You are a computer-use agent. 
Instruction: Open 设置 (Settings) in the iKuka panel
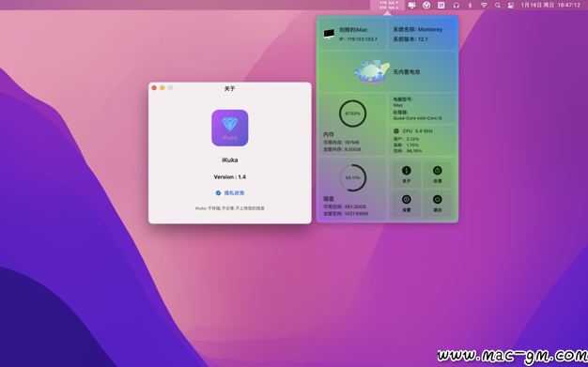click(x=407, y=203)
